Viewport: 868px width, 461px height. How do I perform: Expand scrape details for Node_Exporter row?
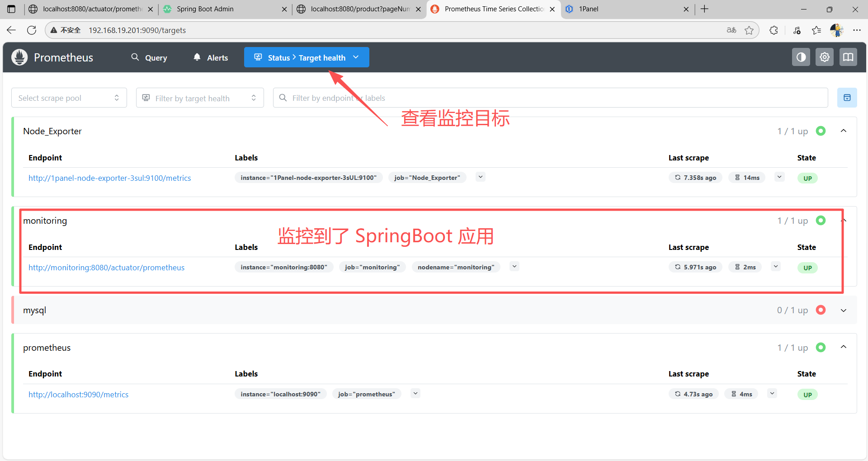click(779, 177)
